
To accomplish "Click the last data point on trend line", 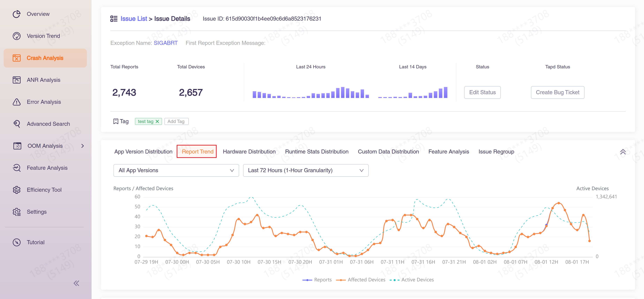I will [589, 241].
